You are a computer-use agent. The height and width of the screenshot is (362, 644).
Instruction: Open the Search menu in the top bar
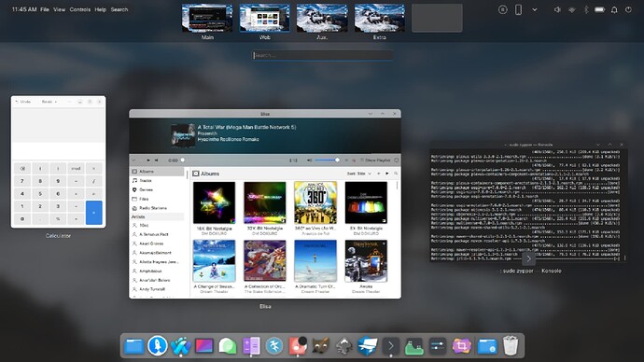(x=119, y=9)
